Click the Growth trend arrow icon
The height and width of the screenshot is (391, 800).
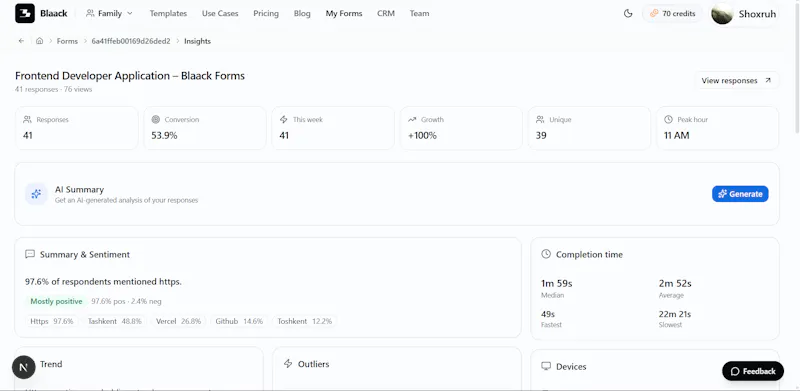pos(412,119)
